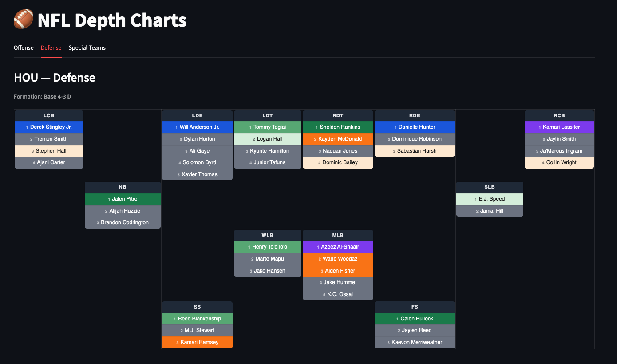Click the football emoji in the title

(24, 20)
